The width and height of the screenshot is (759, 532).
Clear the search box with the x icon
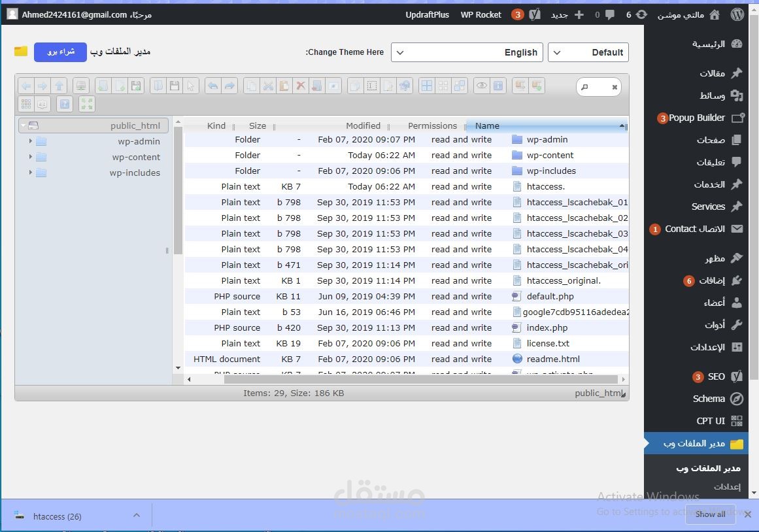(x=615, y=87)
